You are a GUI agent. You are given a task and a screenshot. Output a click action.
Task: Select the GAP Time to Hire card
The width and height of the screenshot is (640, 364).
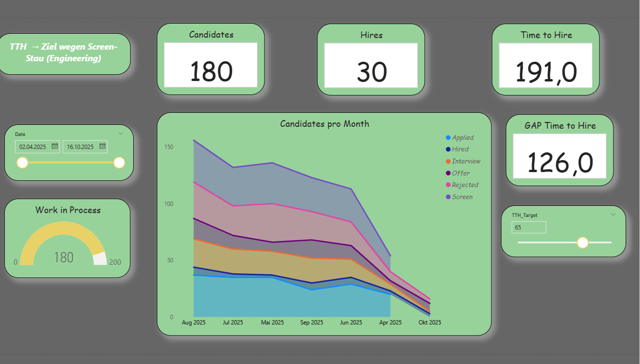(x=559, y=150)
